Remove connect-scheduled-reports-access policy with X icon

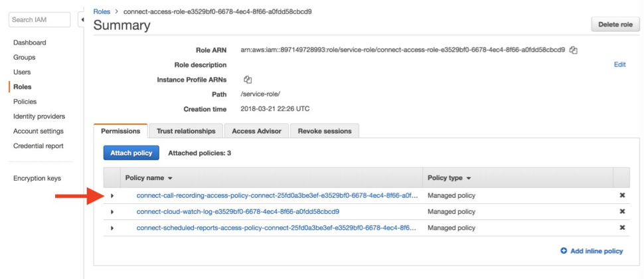(622, 228)
